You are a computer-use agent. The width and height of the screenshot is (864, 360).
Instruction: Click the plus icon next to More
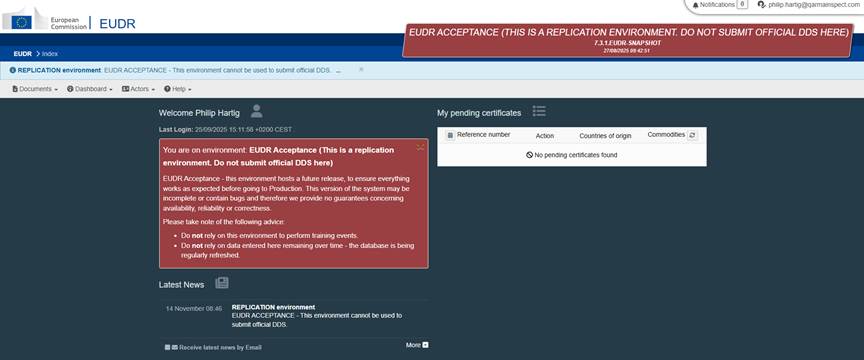click(425, 345)
